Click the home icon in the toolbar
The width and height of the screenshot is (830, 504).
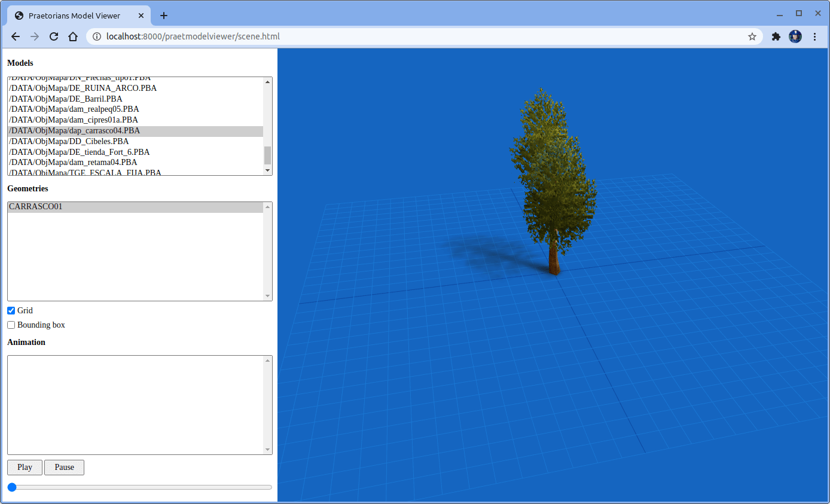pos(72,36)
